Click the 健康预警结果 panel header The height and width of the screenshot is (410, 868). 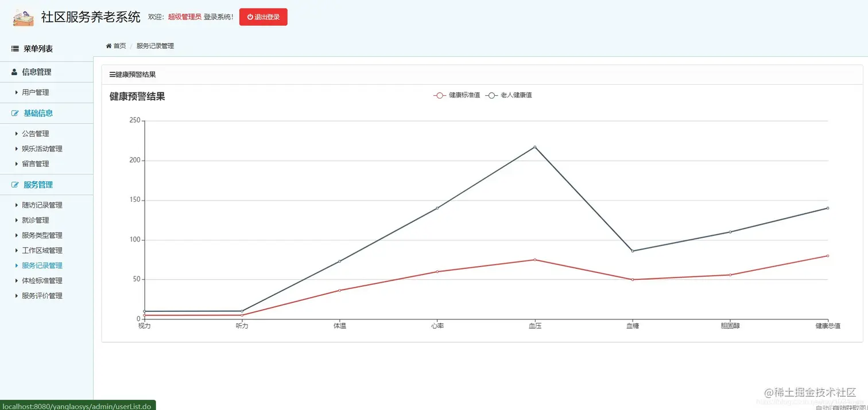[482, 75]
